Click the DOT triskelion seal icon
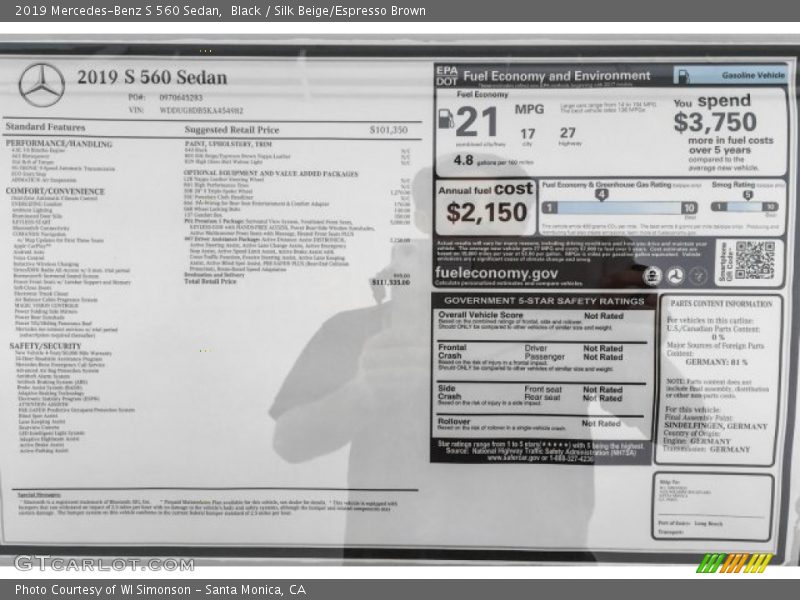 676,276
